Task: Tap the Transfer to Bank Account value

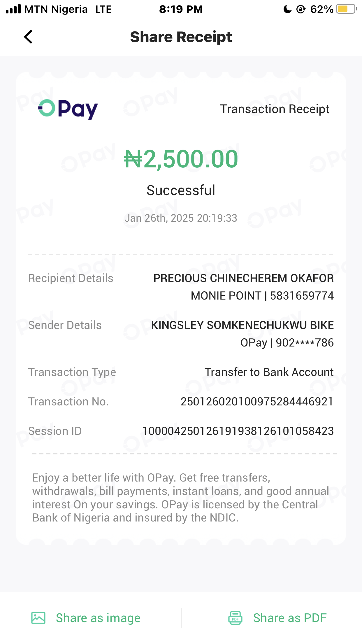Action: tap(269, 372)
